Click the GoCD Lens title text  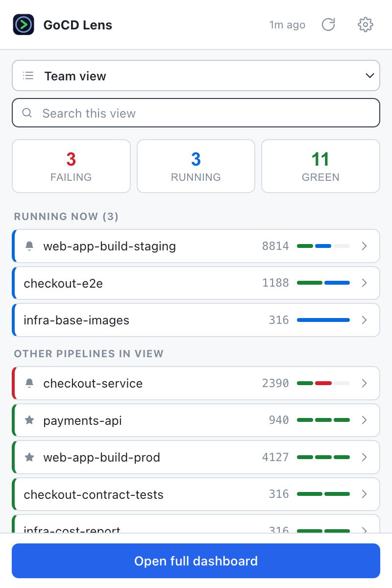coord(78,24)
